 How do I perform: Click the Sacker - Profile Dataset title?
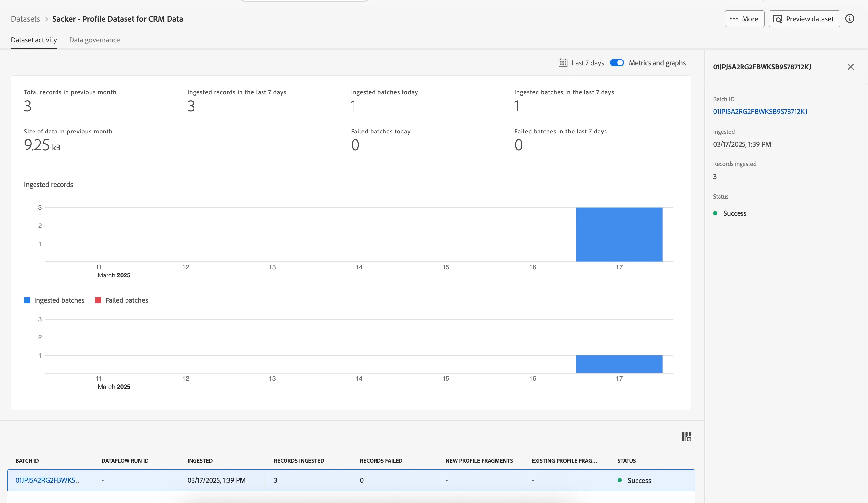pos(118,19)
